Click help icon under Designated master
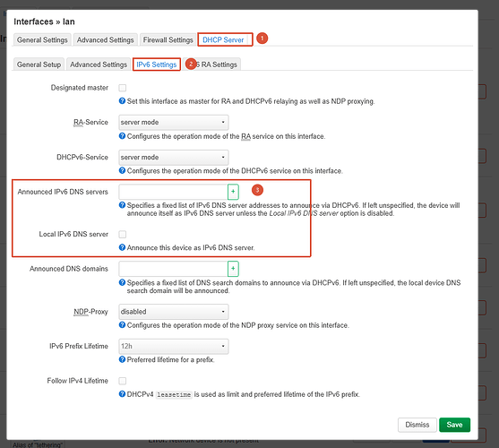This screenshot has height=448, width=499. point(122,101)
